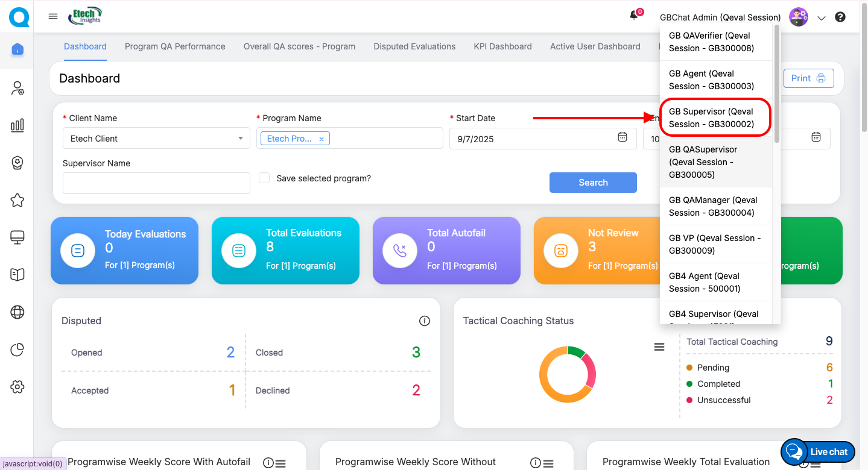Open the Tactical Coaching chart menu
This screenshot has width=868, height=470.
tap(659, 347)
